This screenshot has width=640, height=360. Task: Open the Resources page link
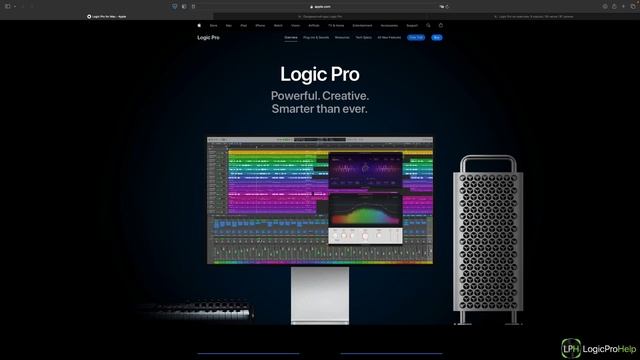[342, 38]
